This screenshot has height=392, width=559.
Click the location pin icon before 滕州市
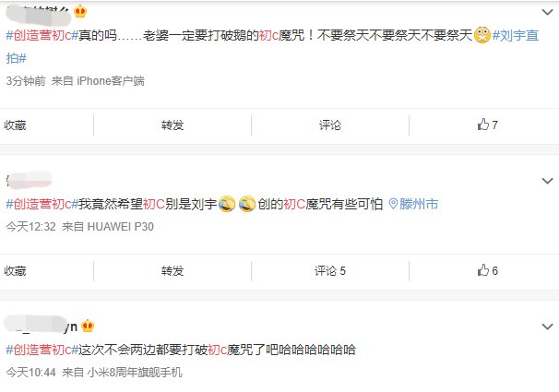pos(393,204)
